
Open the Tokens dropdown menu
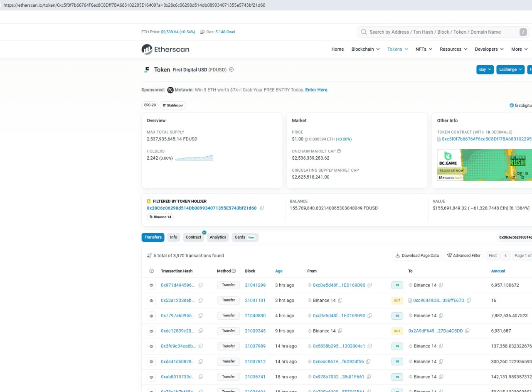point(397,49)
